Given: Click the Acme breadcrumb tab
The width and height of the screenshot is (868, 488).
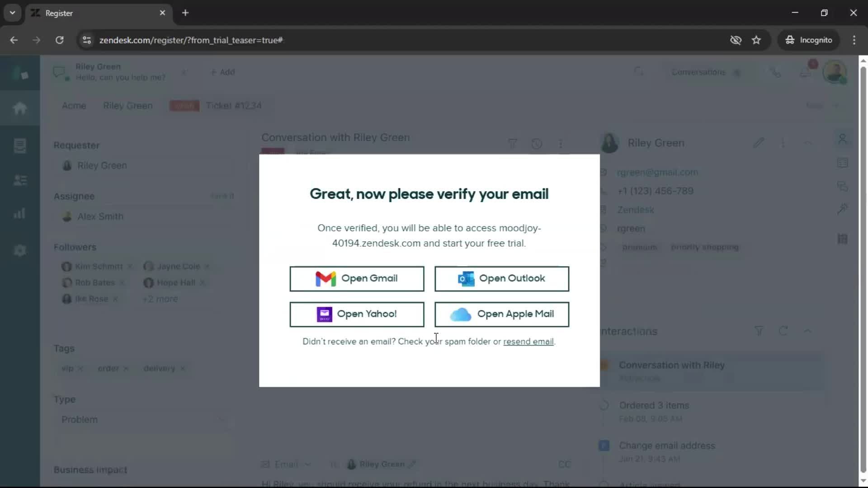Looking at the screenshot, I should click(x=74, y=106).
